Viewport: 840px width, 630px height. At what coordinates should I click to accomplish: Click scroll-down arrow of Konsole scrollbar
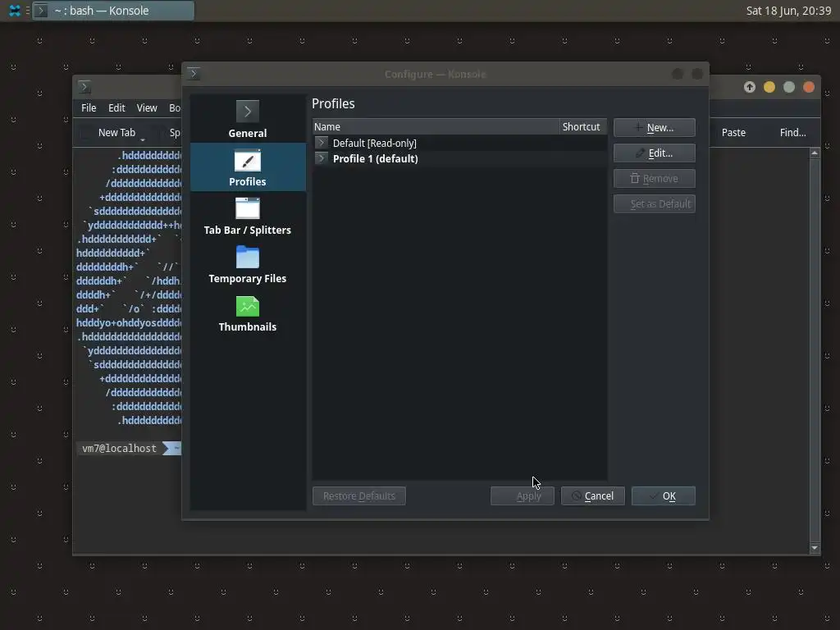[x=815, y=547]
